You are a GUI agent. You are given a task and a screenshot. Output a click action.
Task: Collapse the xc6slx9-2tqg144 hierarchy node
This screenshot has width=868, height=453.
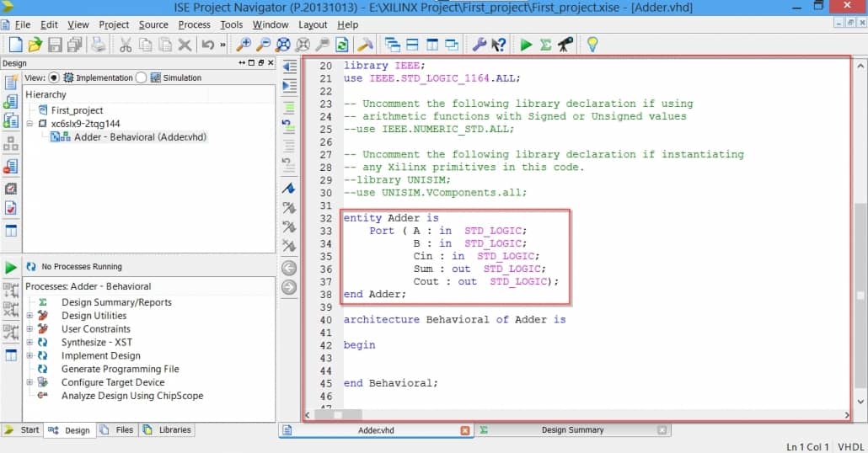tap(29, 124)
